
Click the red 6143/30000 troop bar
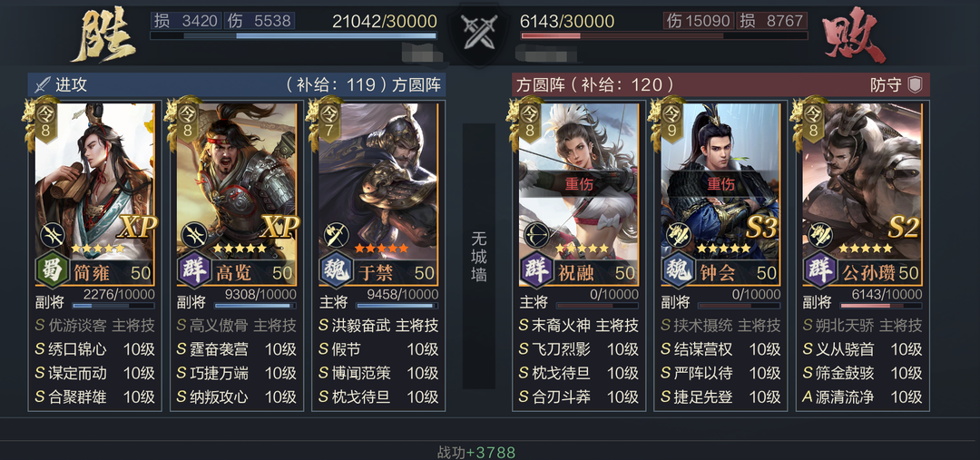(x=663, y=36)
